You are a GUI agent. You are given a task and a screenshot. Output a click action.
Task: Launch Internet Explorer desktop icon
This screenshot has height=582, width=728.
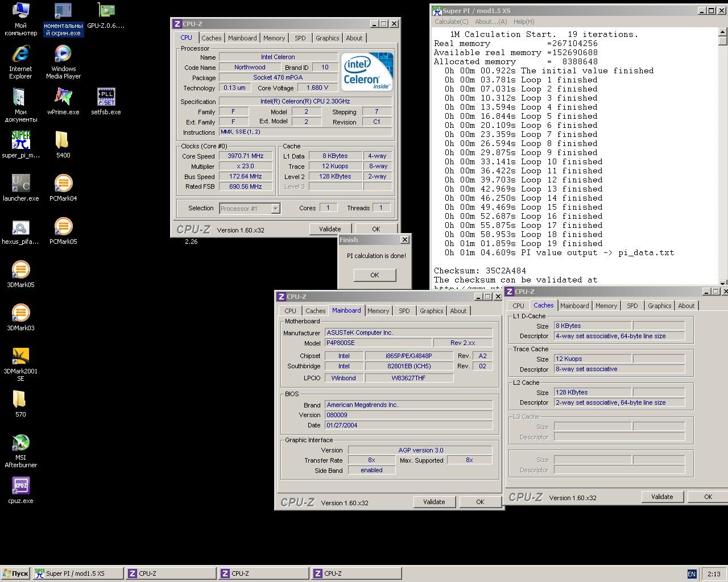(20, 62)
